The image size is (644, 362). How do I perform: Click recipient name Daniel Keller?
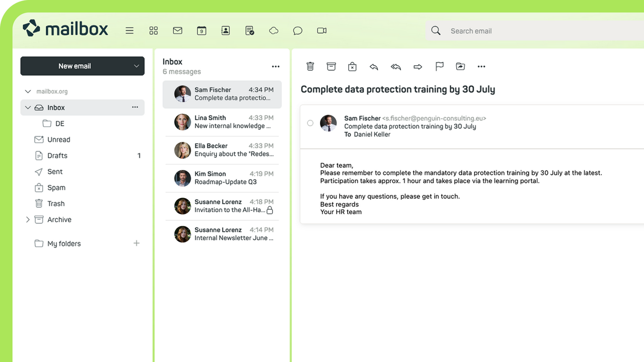372,135
